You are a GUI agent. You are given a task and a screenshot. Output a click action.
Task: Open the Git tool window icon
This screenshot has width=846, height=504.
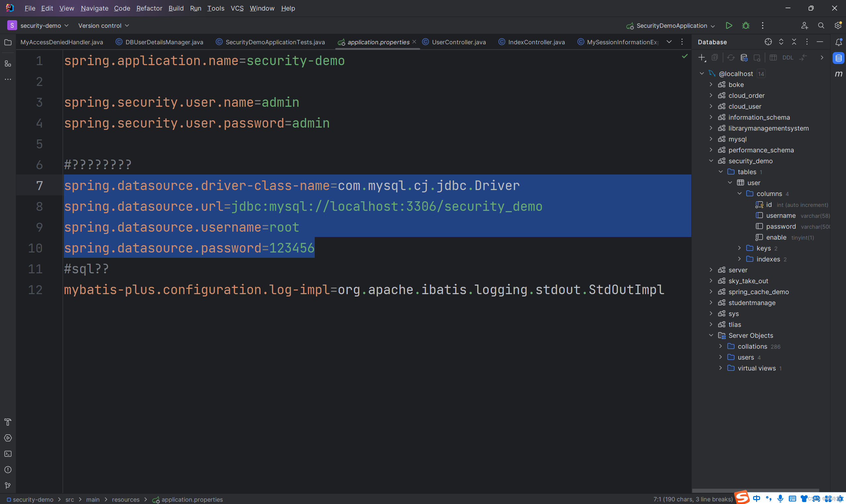(x=8, y=485)
